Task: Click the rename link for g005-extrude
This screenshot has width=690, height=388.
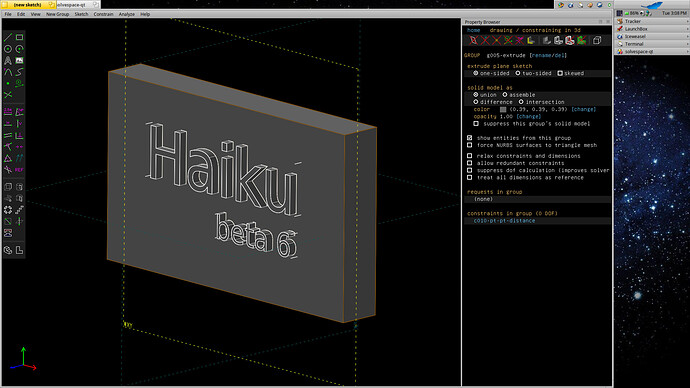Action: click(541, 55)
